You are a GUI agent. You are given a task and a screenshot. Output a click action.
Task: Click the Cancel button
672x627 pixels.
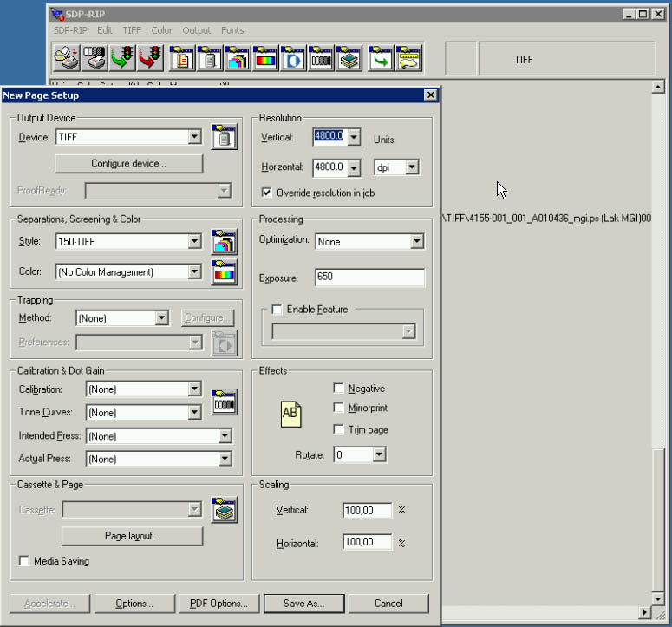[388, 603]
